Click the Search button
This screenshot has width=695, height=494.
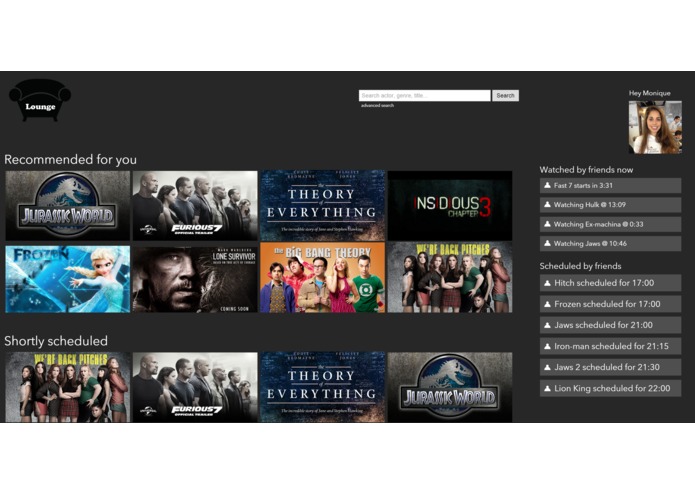[x=505, y=95]
